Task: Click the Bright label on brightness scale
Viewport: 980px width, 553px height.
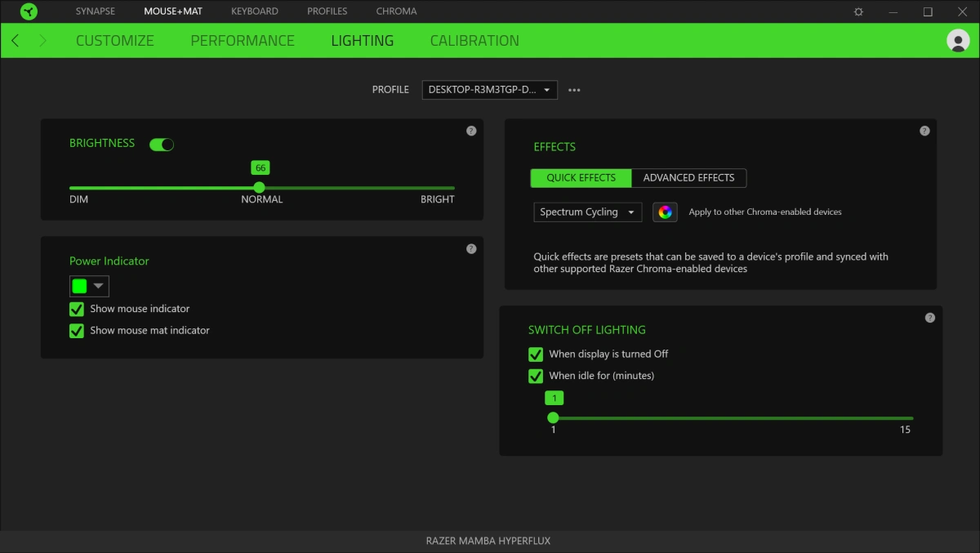Action: click(438, 199)
